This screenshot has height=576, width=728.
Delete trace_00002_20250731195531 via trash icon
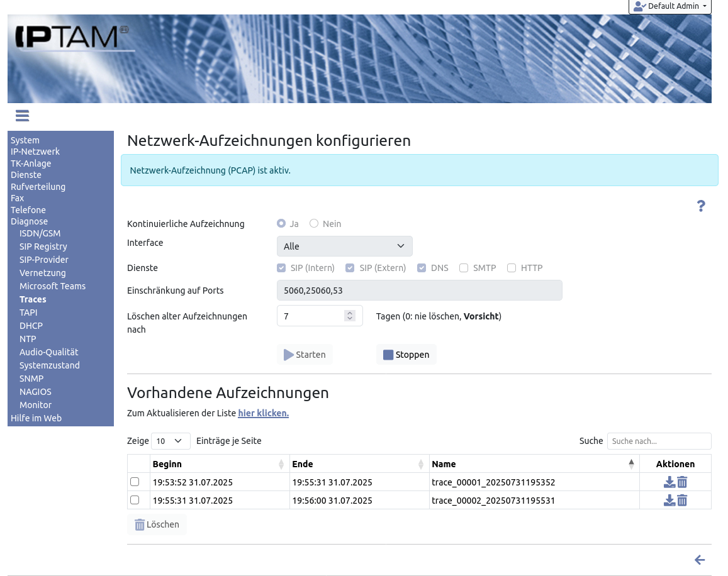coord(682,501)
